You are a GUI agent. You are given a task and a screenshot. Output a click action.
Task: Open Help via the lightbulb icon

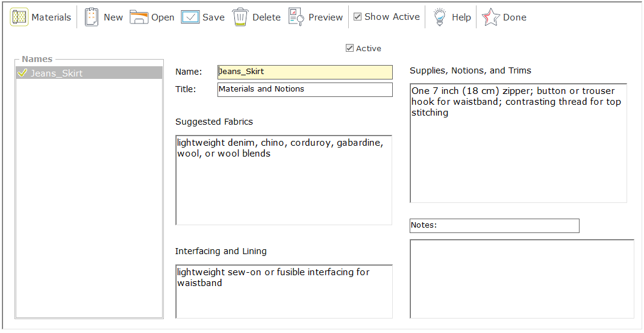pyautogui.click(x=440, y=17)
